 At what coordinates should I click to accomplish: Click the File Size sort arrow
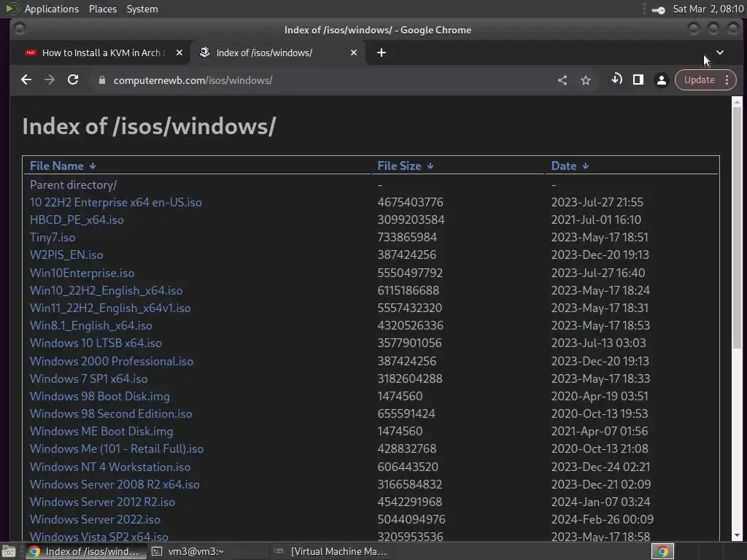[430, 166]
